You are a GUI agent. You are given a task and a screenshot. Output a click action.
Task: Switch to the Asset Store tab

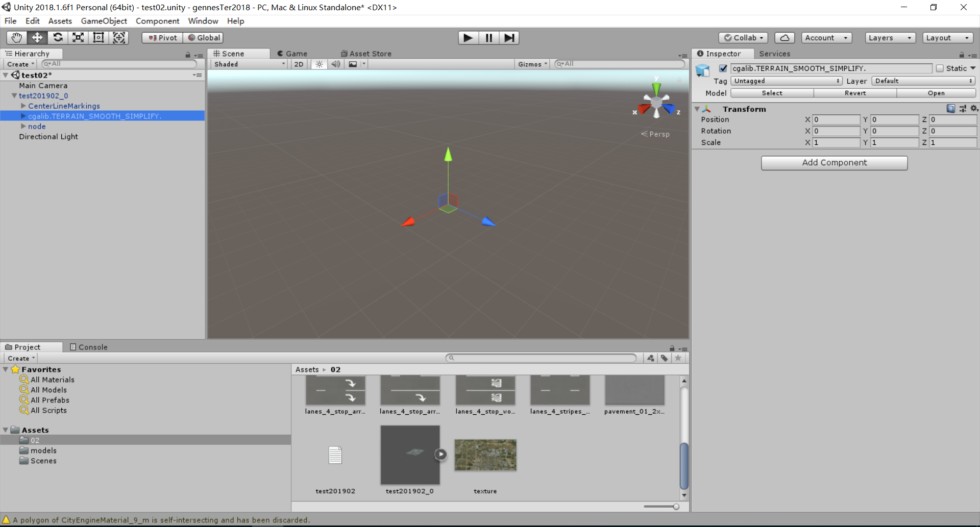(366, 54)
